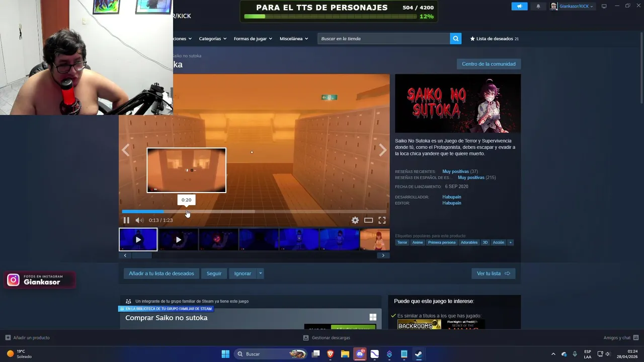Image resolution: width=644 pixels, height=362 pixels.
Task: Open the Habupain developer link
Action: (x=451, y=197)
